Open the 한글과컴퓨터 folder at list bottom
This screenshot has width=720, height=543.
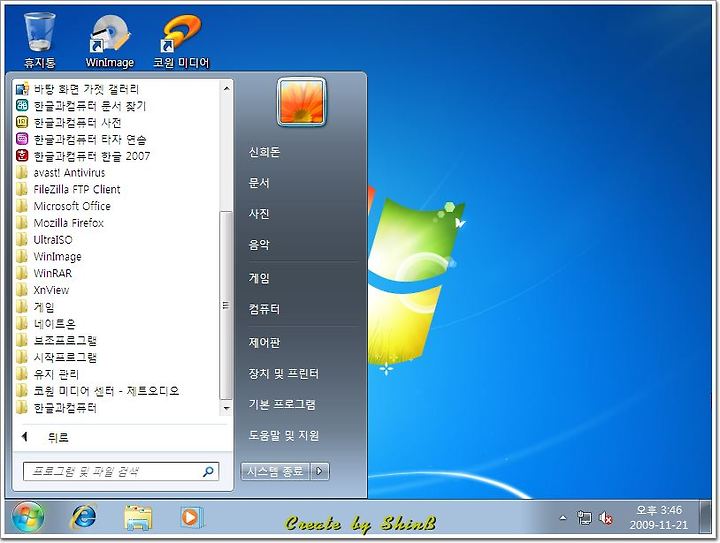[56, 408]
